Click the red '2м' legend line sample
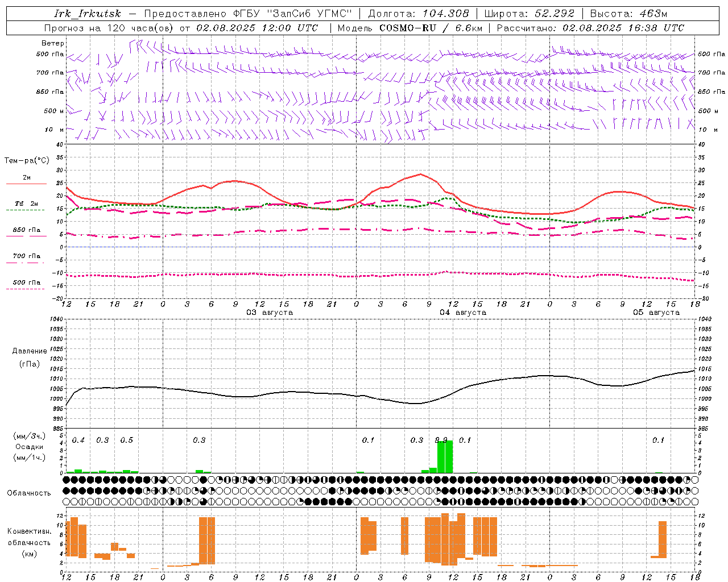The width and height of the screenshot is (728, 582). [x=26, y=184]
